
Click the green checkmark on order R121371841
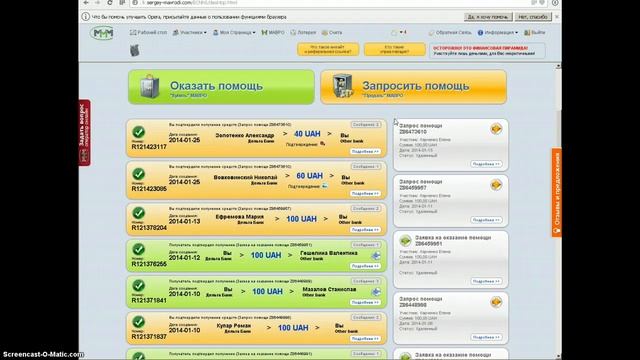(138, 286)
